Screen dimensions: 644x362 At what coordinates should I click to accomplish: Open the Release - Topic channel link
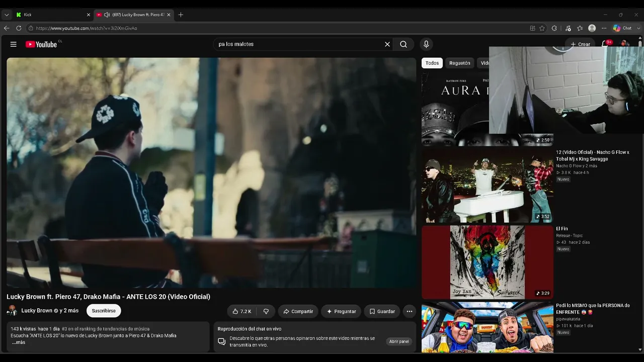(x=570, y=235)
